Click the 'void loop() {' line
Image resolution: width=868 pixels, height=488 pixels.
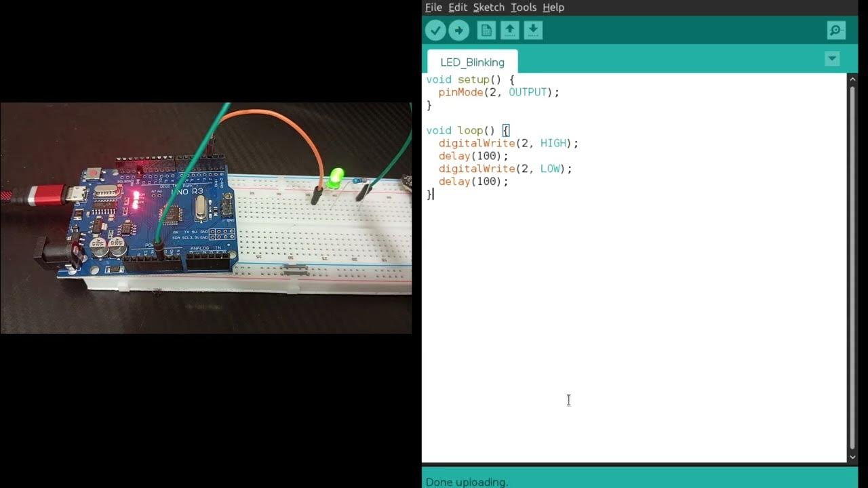468,131
